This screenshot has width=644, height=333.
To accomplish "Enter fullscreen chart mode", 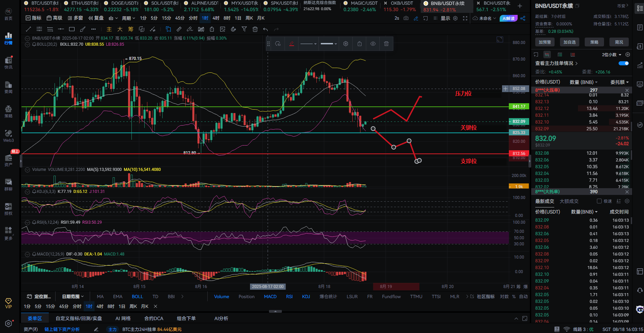I will (465, 18).
